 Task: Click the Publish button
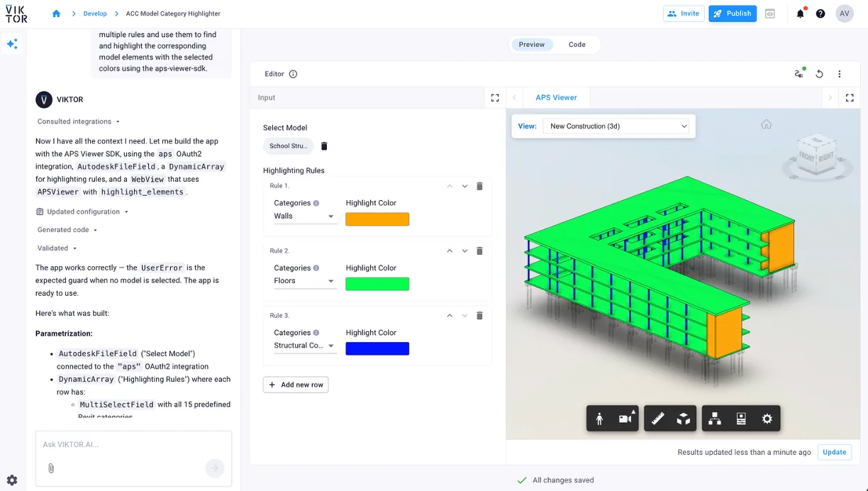coord(733,13)
